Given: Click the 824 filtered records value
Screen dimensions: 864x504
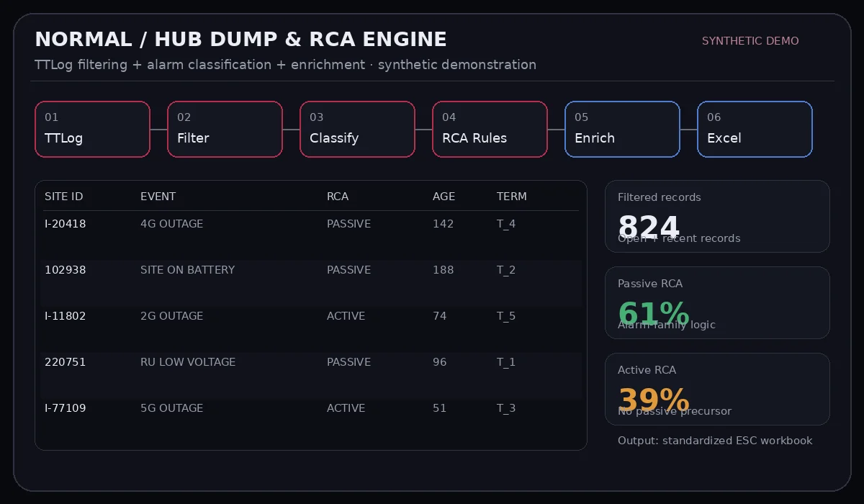Looking at the screenshot, I should point(649,227).
